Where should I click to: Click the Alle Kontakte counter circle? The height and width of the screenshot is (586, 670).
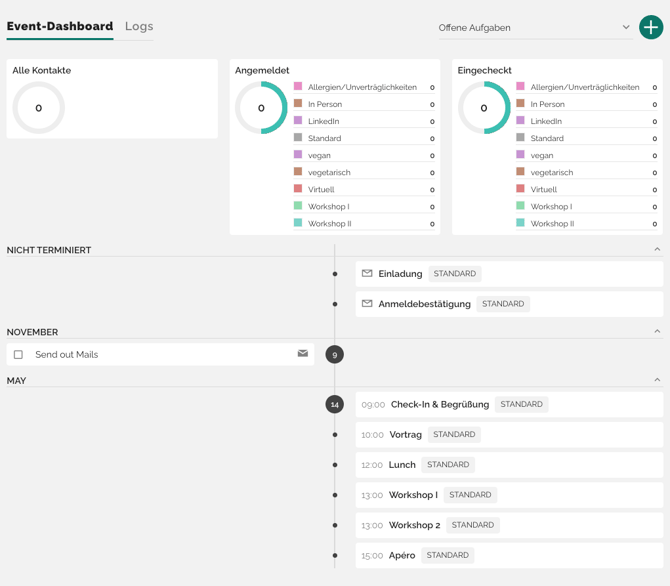click(39, 108)
